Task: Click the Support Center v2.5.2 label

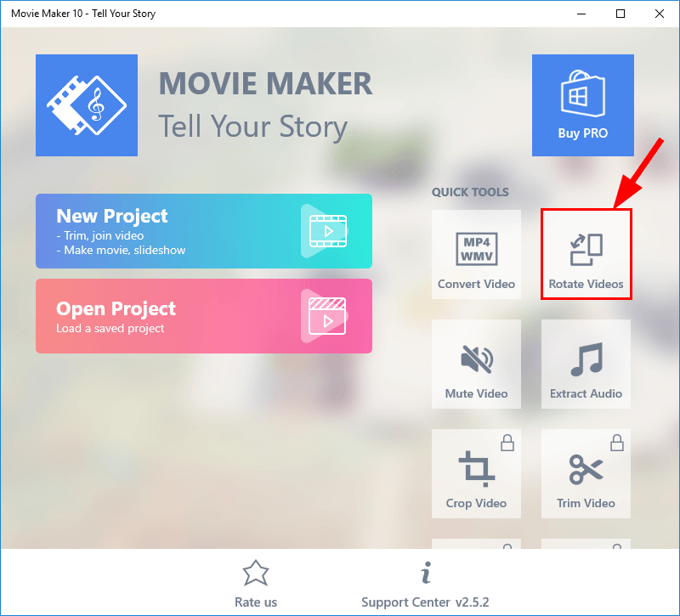Action: coord(425,602)
